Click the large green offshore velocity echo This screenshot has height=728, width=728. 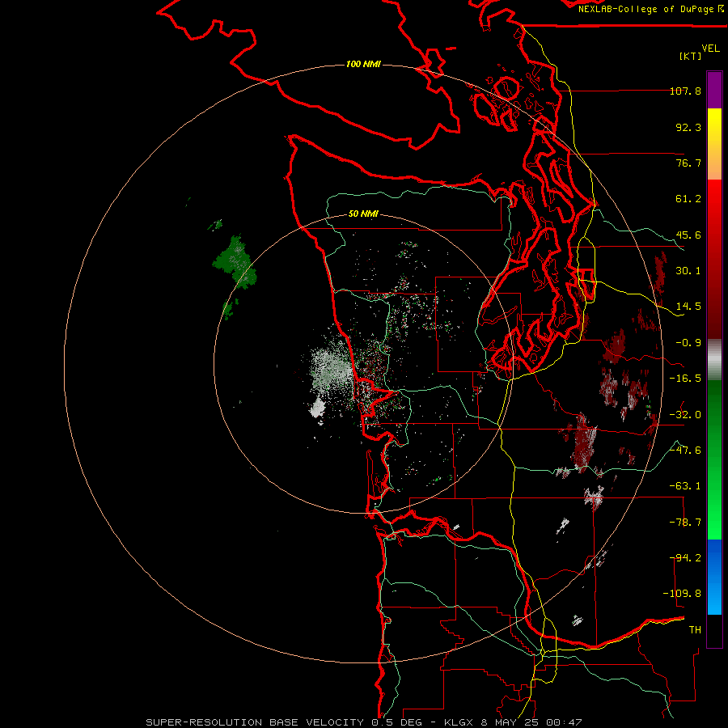(235, 263)
